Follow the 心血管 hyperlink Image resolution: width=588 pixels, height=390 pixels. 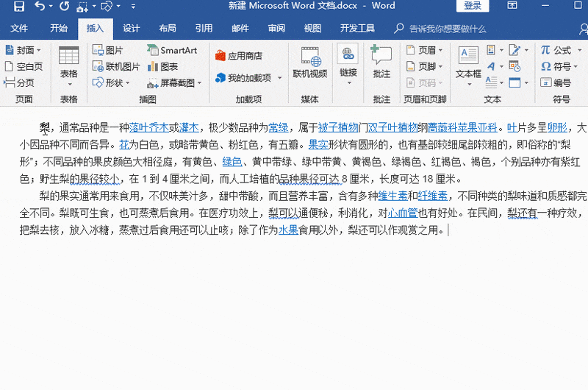(403, 213)
